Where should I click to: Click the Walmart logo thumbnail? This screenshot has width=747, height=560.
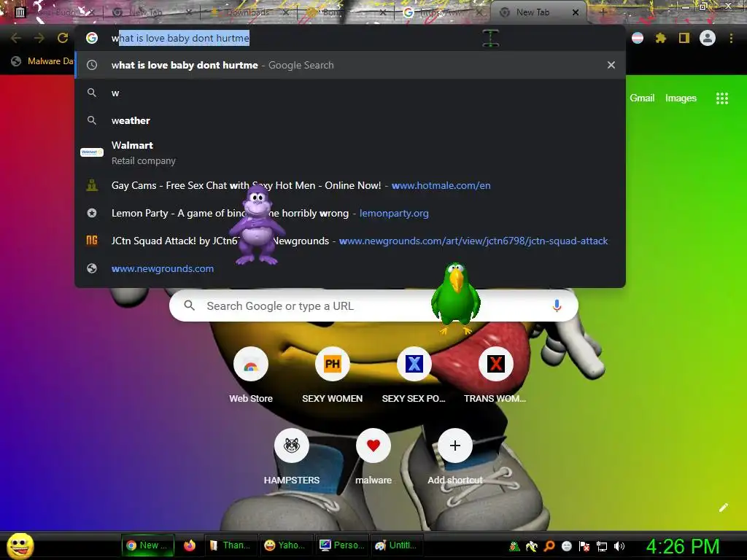pyautogui.click(x=92, y=152)
